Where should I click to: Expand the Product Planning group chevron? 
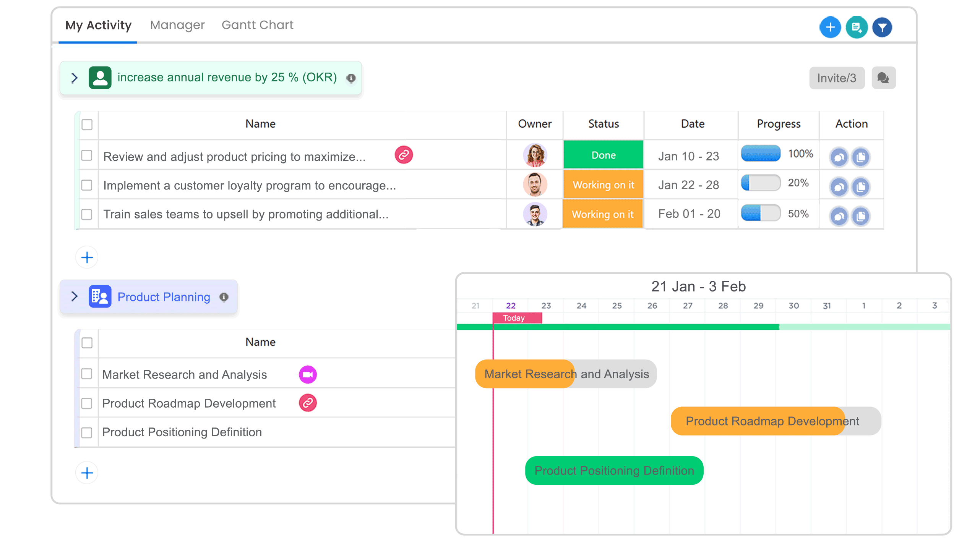click(75, 296)
